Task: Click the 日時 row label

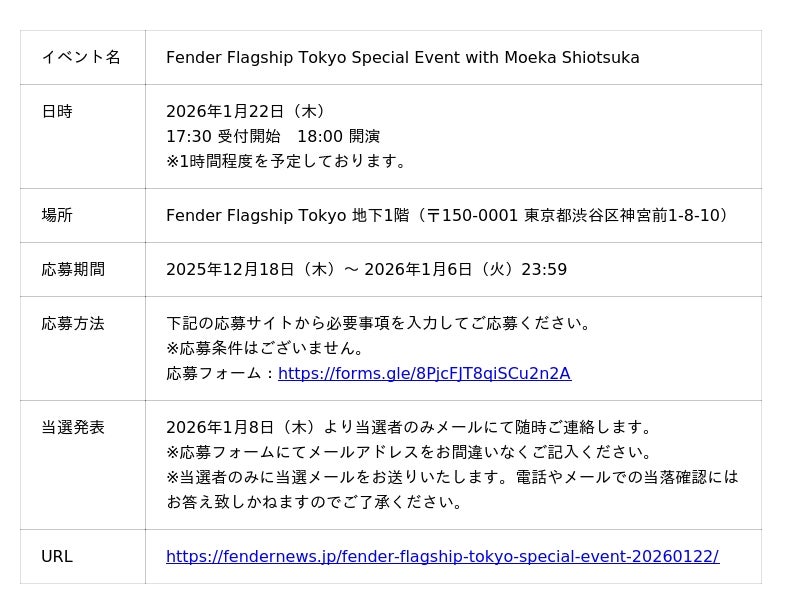Action: [x=57, y=112]
